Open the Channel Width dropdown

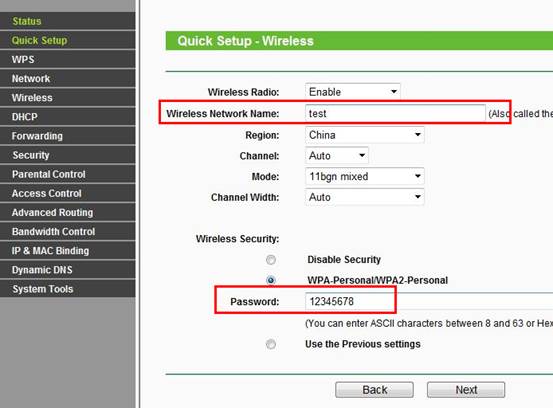coord(365,197)
